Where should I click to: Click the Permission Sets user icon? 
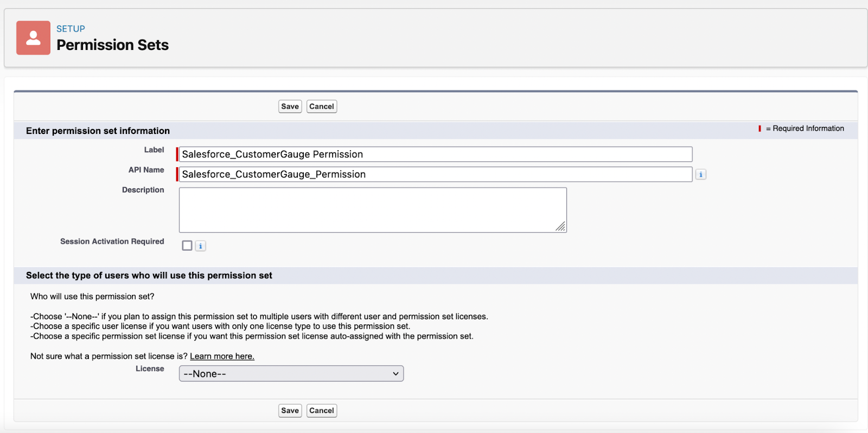point(33,38)
